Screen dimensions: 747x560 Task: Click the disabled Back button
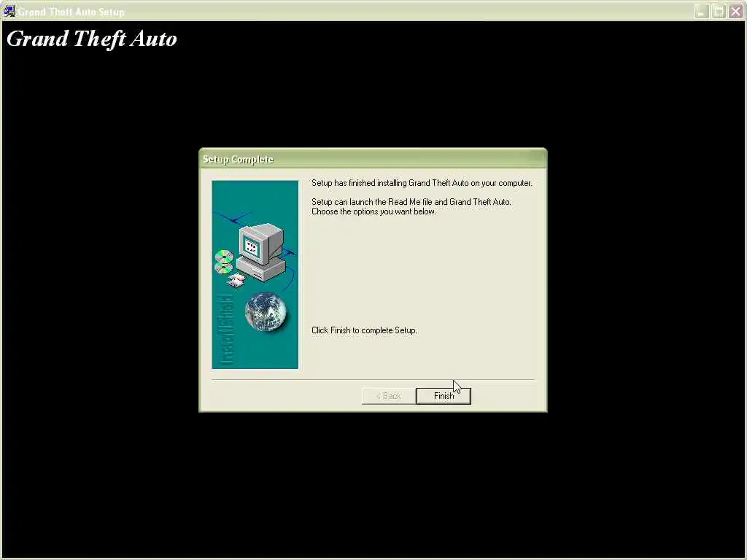(389, 396)
